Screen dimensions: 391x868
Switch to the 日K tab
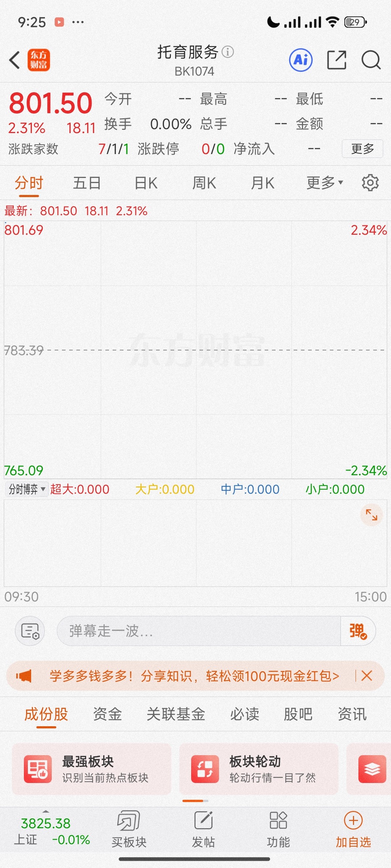click(146, 183)
